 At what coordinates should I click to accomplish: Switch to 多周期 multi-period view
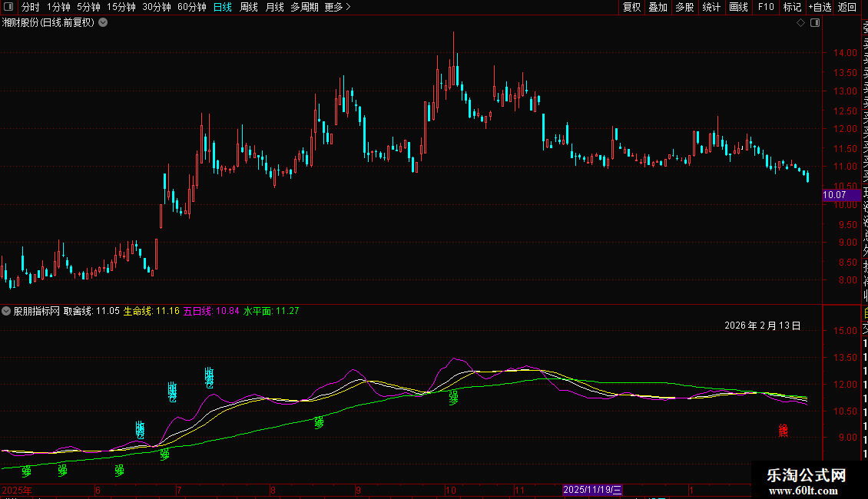pos(304,7)
